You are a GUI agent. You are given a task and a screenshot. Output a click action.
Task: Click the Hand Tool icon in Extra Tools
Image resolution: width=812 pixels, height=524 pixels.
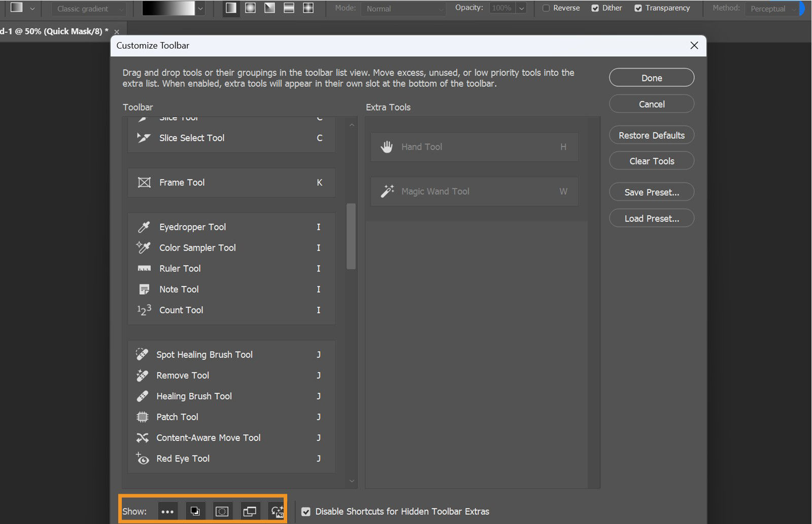pos(387,147)
